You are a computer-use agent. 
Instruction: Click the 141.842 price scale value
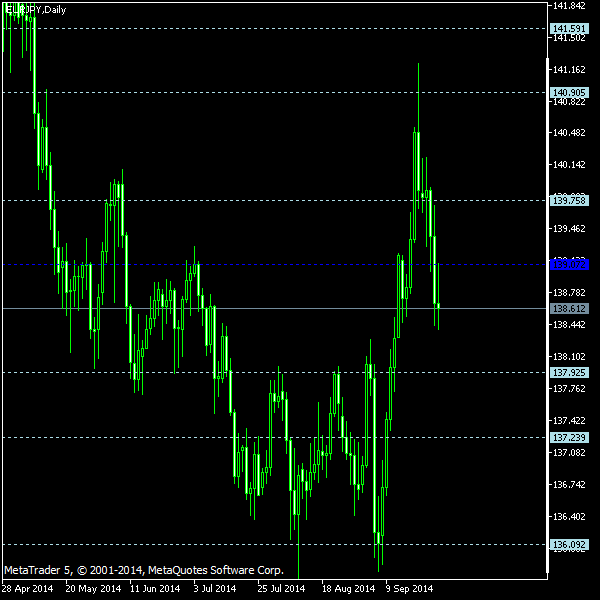569,6
